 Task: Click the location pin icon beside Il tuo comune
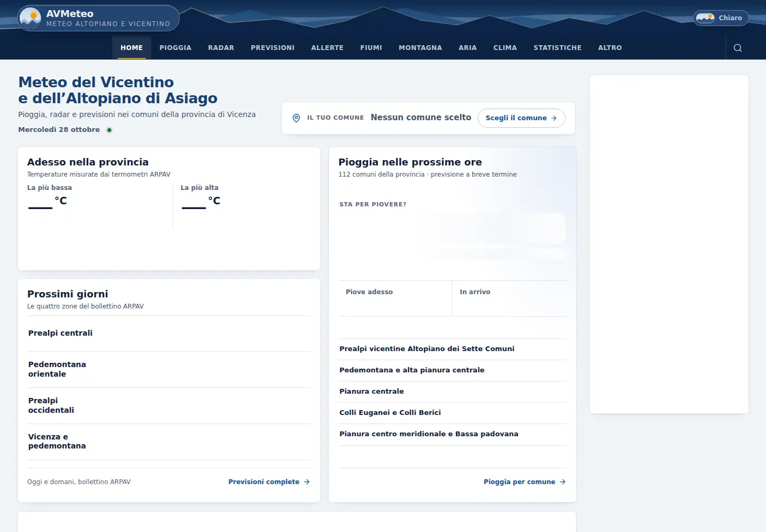[x=296, y=118]
